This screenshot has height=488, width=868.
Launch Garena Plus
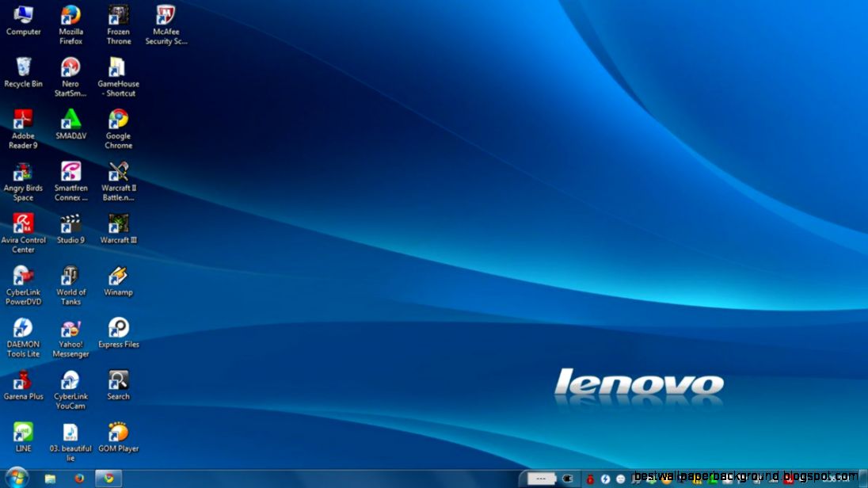point(23,386)
